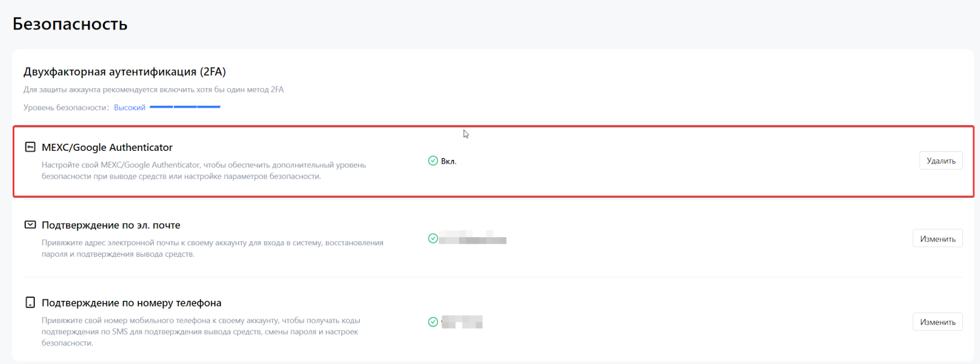Click the phone verification device icon

[x=30, y=303]
